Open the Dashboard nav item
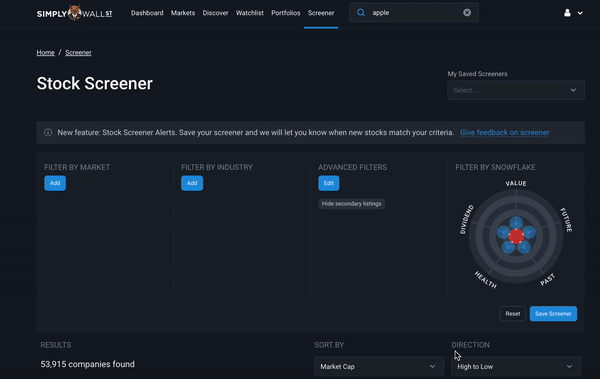The width and height of the screenshot is (600, 379). [x=147, y=13]
